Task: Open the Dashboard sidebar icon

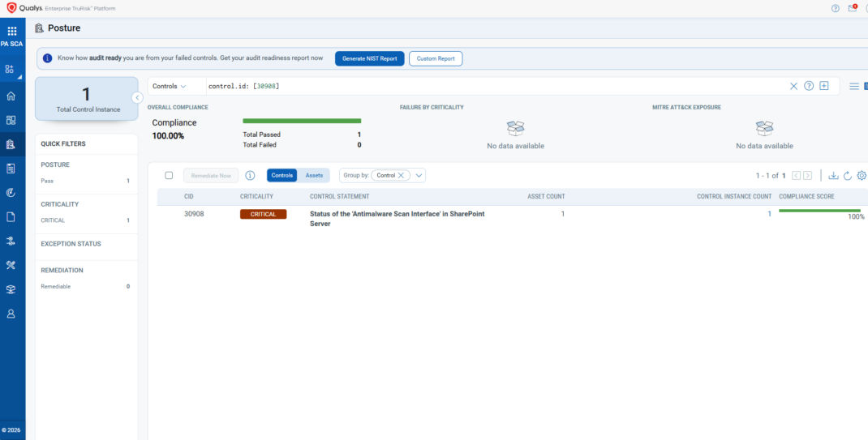Action: coord(11,121)
